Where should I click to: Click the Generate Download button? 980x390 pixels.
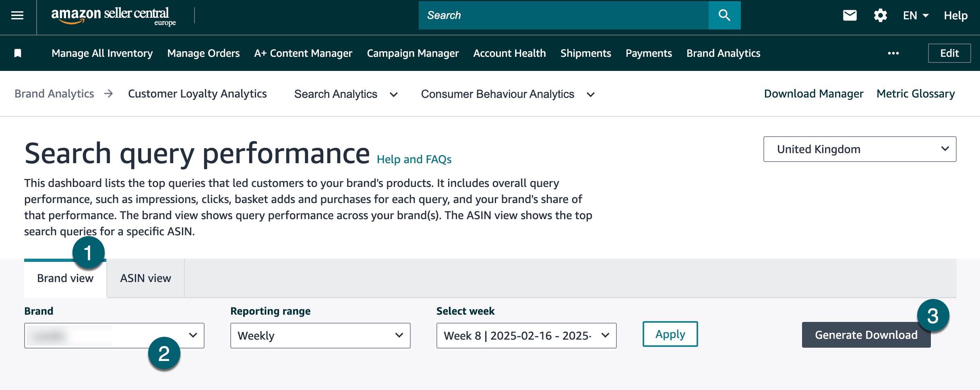(x=866, y=335)
